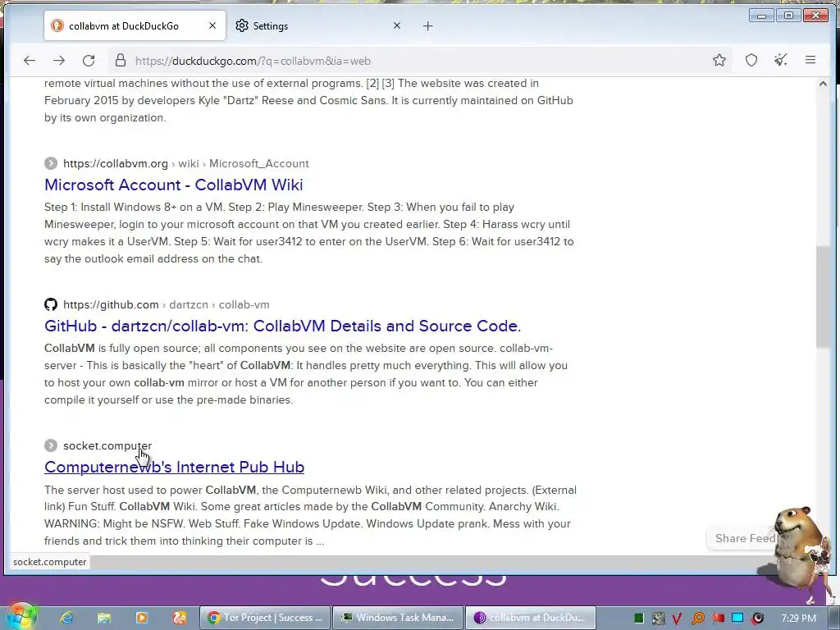The height and width of the screenshot is (630, 840).
Task: Open the shield protection icon
Action: click(751, 60)
